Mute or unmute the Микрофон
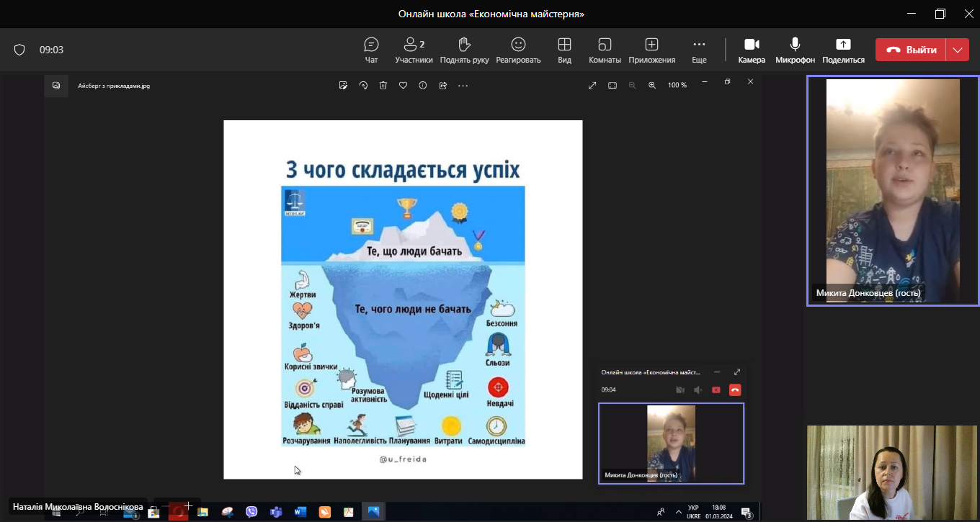This screenshot has height=522, width=980. [x=795, y=50]
